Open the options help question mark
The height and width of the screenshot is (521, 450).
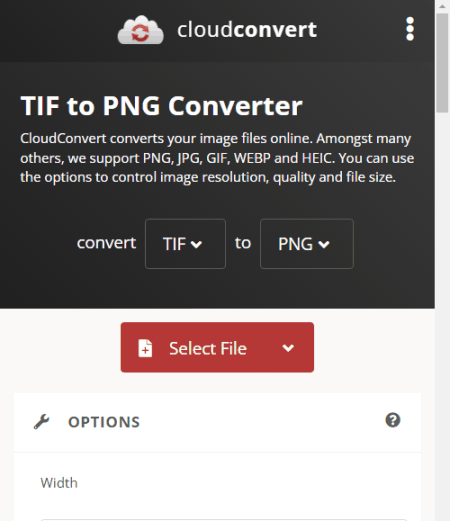click(393, 420)
